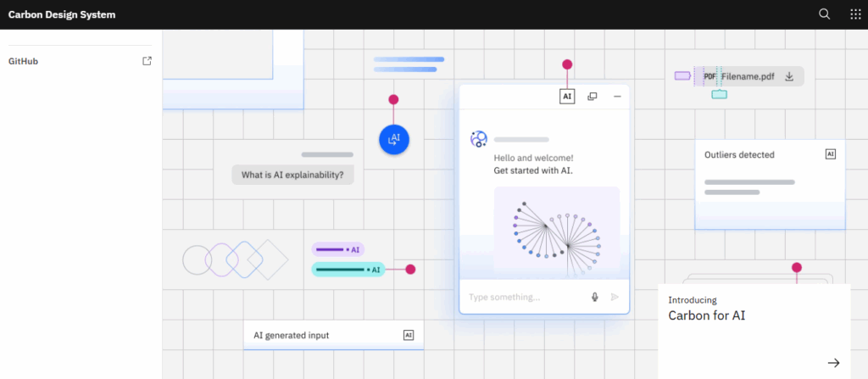
Task: Click the radial chart thumbnail in chat
Action: (557, 231)
